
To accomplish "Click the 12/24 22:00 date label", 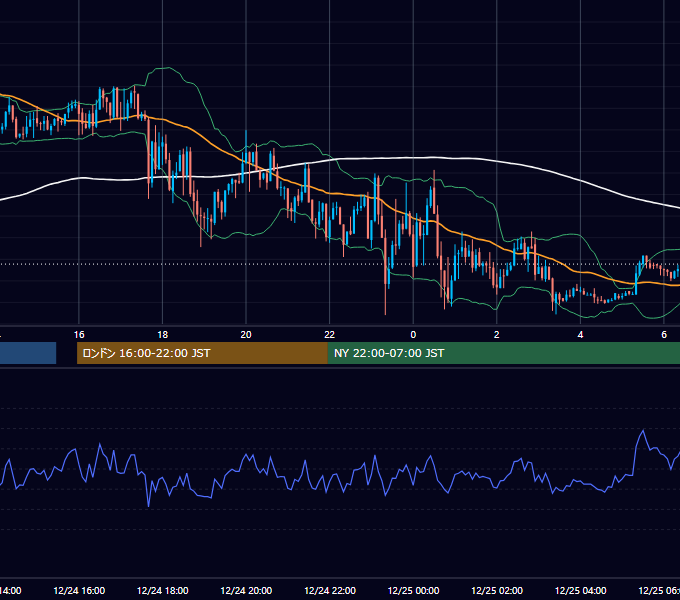I will 330,590.
